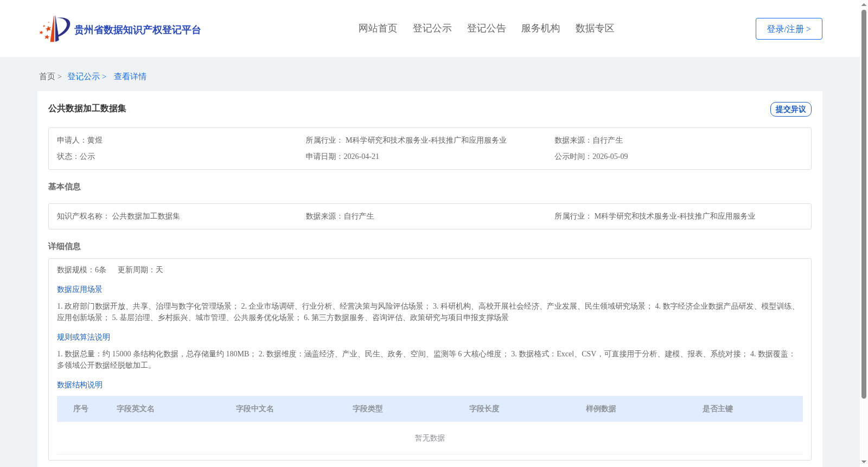Click the 数据应用场景 heading

click(x=80, y=289)
